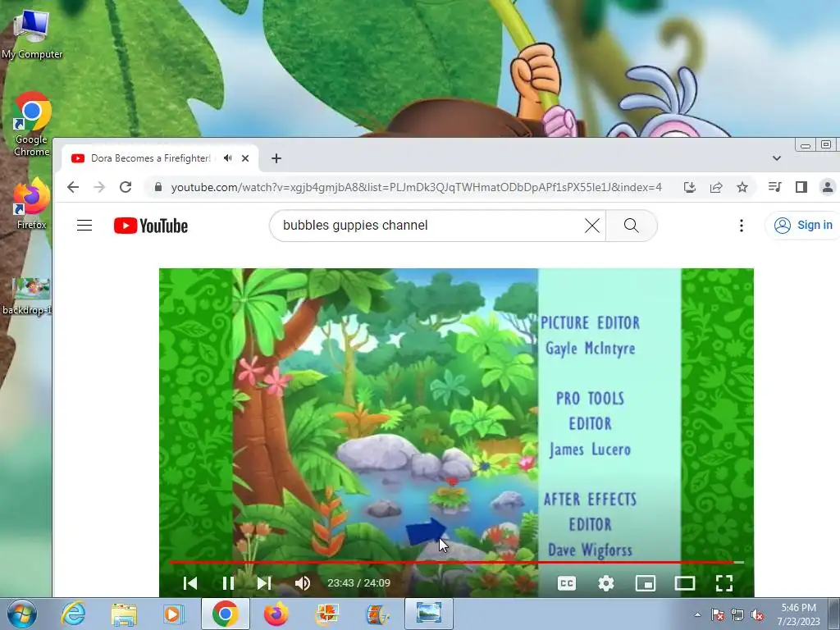This screenshot has width=840, height=630.
Task: Switch to Chrome on the taskbar
Action: tap(225, 614)
